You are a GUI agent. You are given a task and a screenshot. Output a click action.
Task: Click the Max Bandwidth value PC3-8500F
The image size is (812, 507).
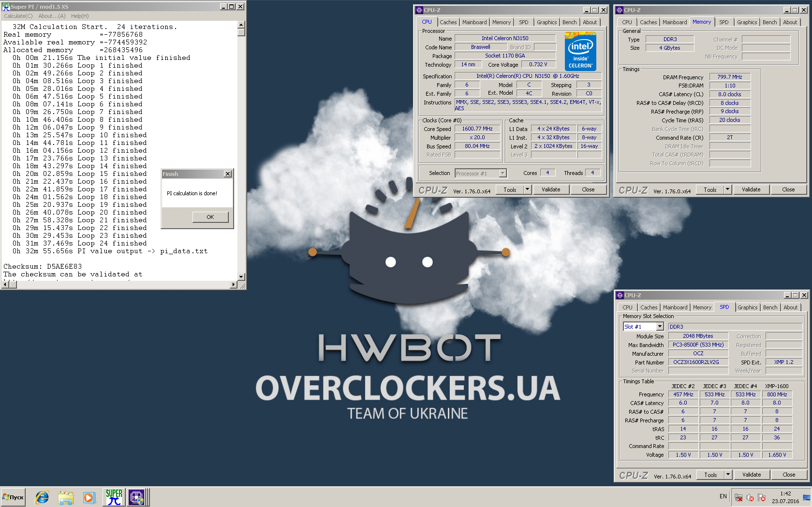point(698,345)
